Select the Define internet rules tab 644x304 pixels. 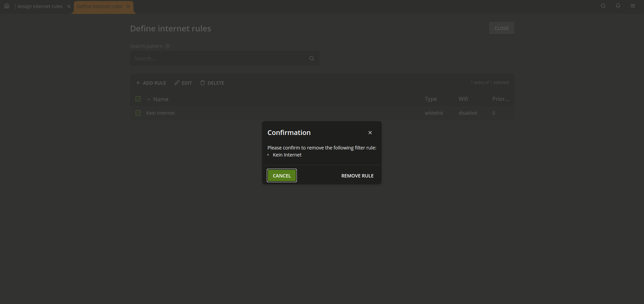click(99, 6)
